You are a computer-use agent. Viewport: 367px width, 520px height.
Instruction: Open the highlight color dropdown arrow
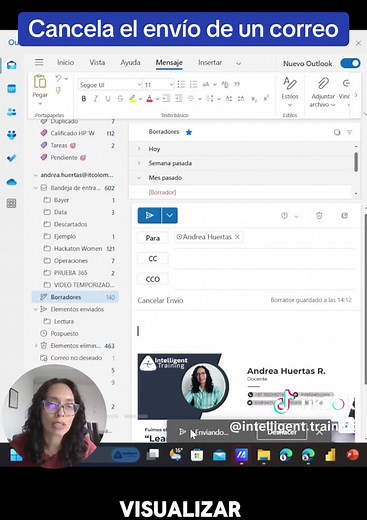[x=140, y=99]
